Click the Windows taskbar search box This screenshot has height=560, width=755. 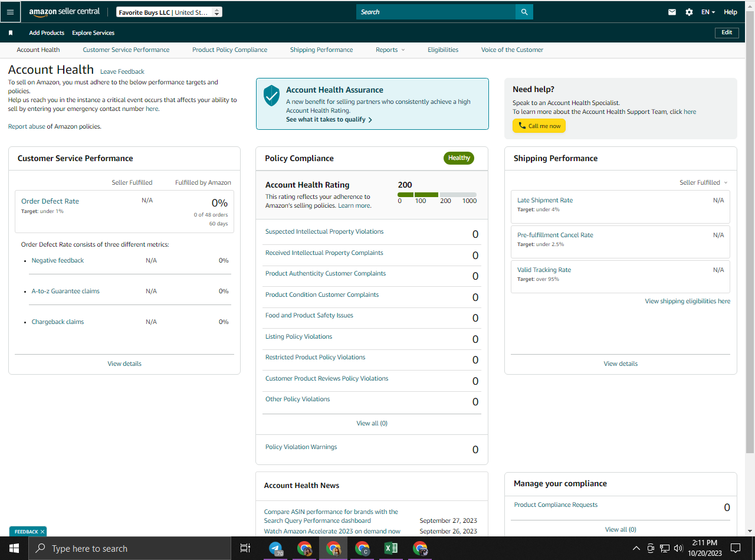[x=130, y=548]
